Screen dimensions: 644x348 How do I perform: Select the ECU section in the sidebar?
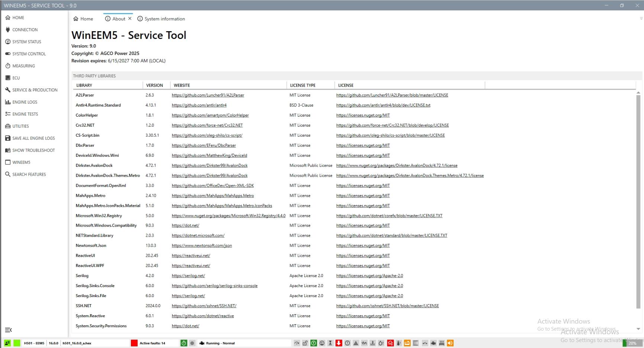[16, 78]
